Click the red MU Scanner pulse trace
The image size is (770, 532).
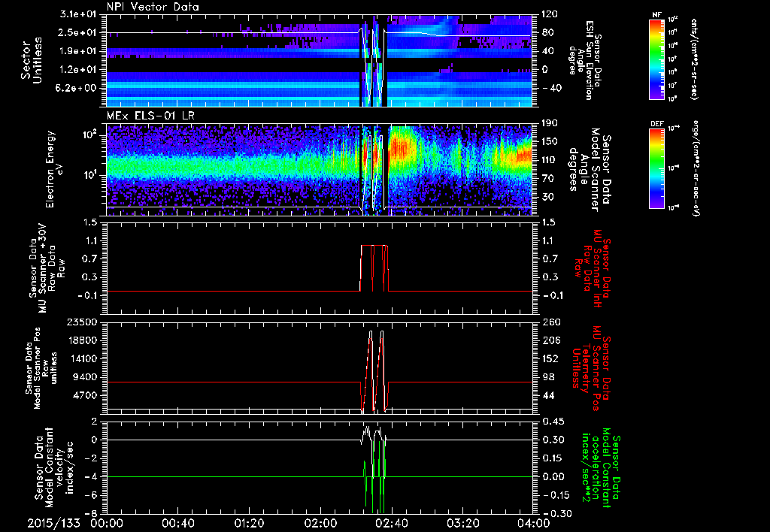click(374, 268)
